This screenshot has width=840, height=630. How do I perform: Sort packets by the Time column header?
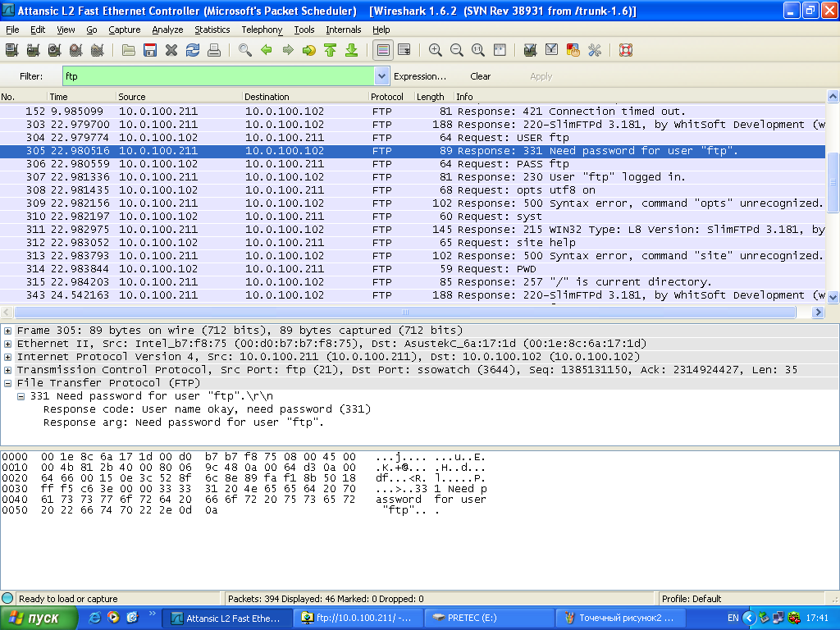tap(81, 97)
